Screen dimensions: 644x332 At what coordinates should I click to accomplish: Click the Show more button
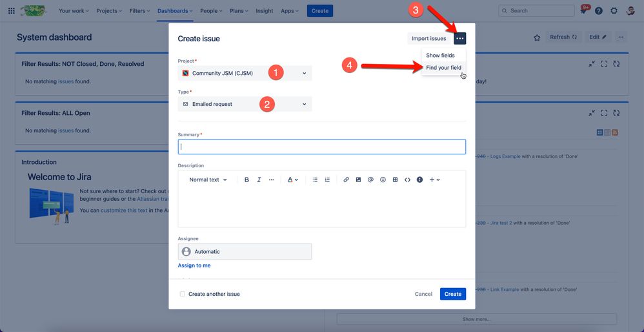point(476,319)
